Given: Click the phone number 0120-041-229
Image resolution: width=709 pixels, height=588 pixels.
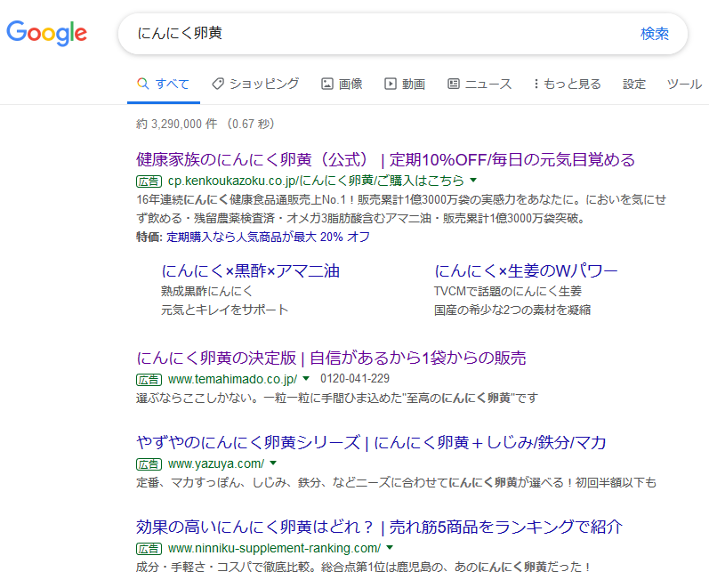Looking at the screenshot, I should (355, 379).
